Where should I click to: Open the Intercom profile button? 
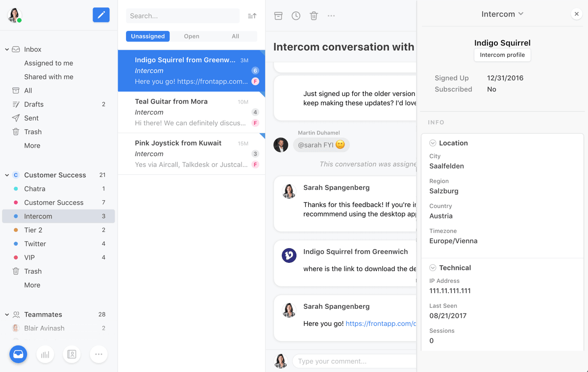click(x=502, y=55)
